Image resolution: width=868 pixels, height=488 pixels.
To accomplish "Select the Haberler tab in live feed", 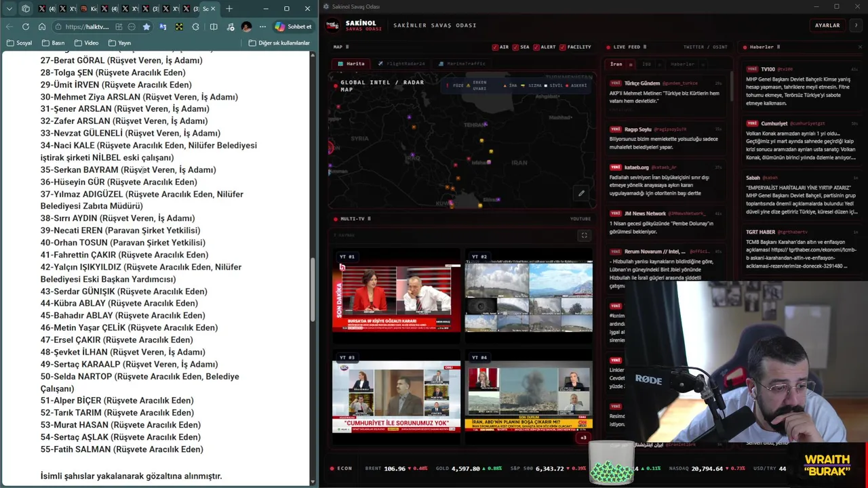I will pos(682,64).
